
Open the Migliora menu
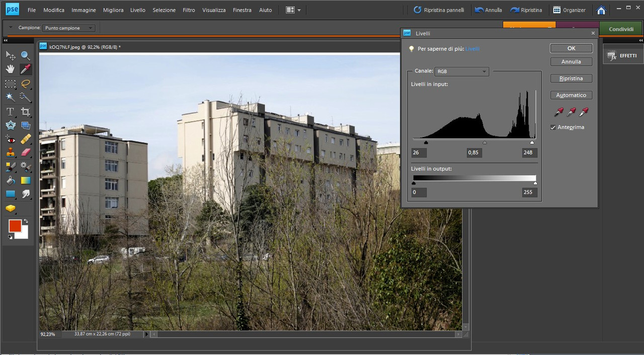click(113, 10)
